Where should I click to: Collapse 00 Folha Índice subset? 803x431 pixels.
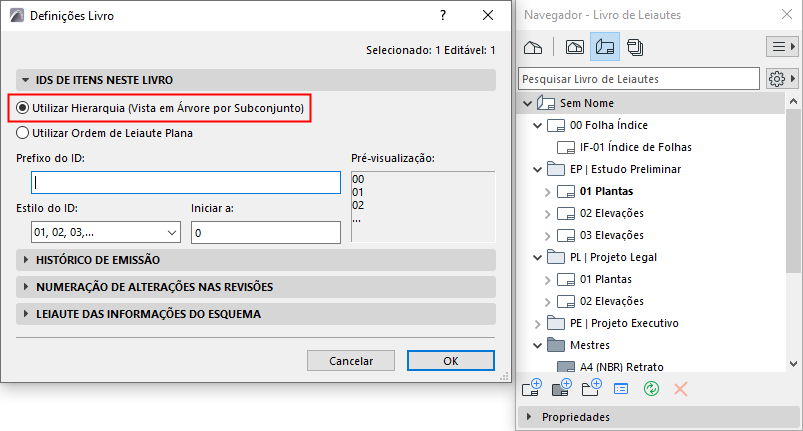point(537,125)
